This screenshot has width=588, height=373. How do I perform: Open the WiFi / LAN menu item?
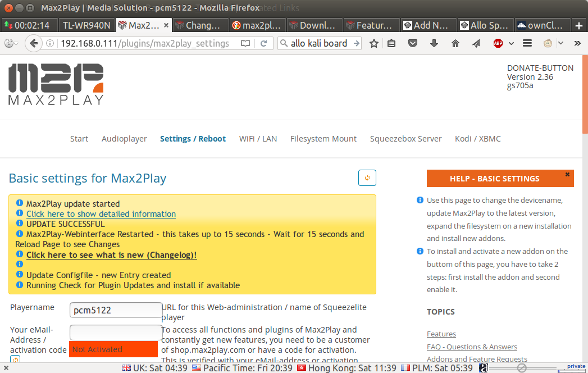pos(258,139)
